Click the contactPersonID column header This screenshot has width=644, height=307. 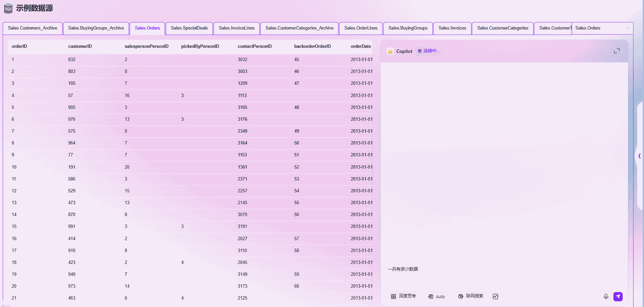pyautogui.click(x=255, y=46)
